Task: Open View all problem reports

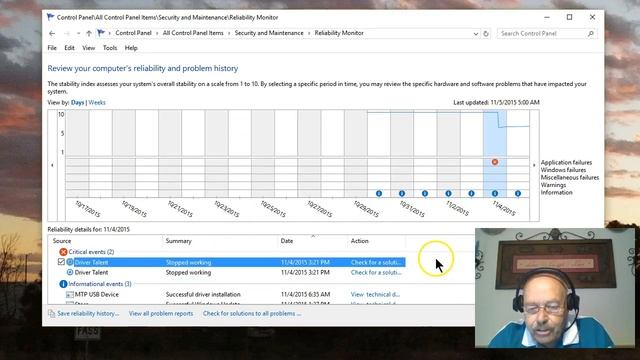Action: pos(161,313)
